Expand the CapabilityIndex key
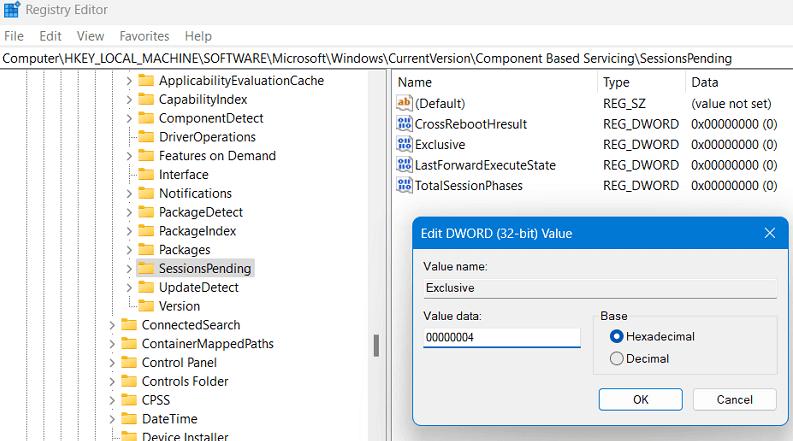Image resolution: width=793 pixels, height=441 pixels. click(129, 100)
